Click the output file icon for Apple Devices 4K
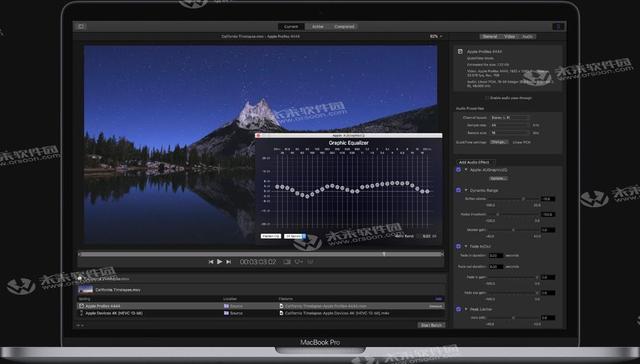 281,313
